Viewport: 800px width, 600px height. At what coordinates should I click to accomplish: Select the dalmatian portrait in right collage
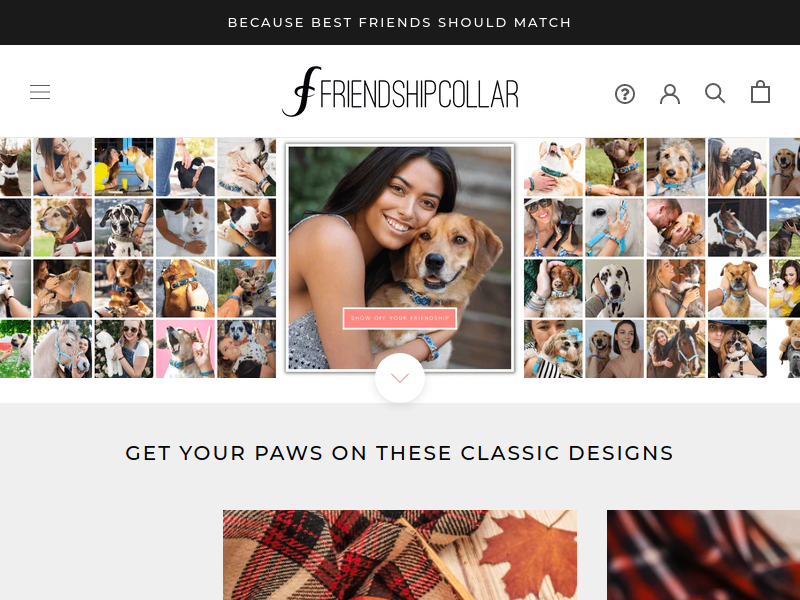click(614, 288)
